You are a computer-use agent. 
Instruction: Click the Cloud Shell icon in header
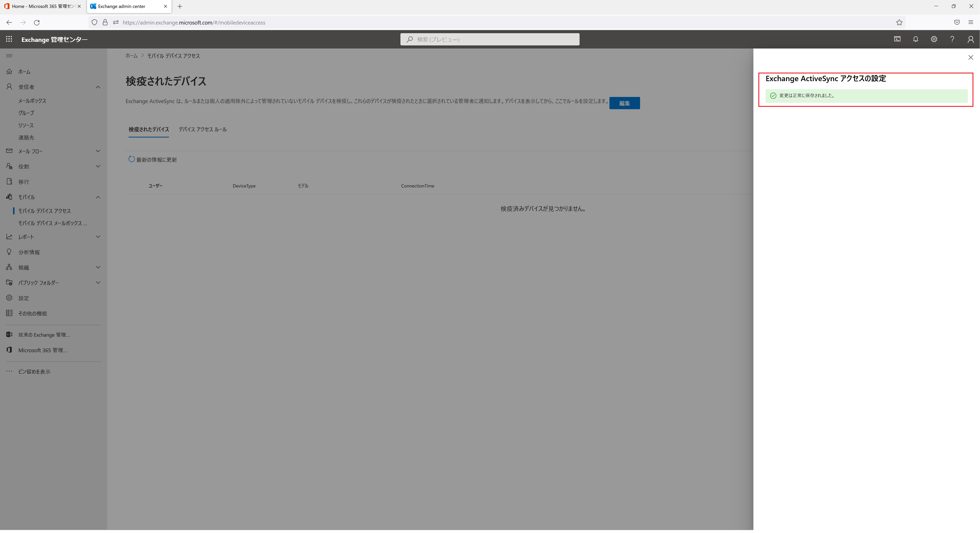coord(897,39)
